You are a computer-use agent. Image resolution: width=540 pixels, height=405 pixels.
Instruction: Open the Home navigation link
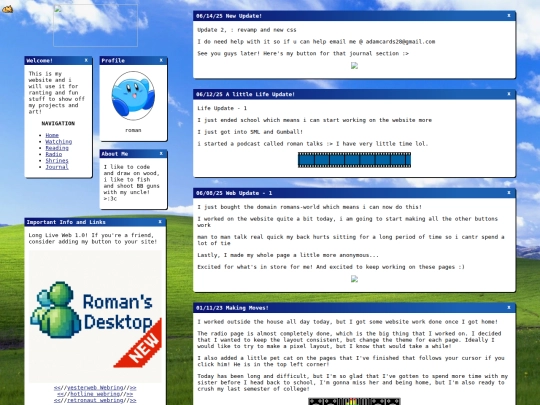[52, 135]
